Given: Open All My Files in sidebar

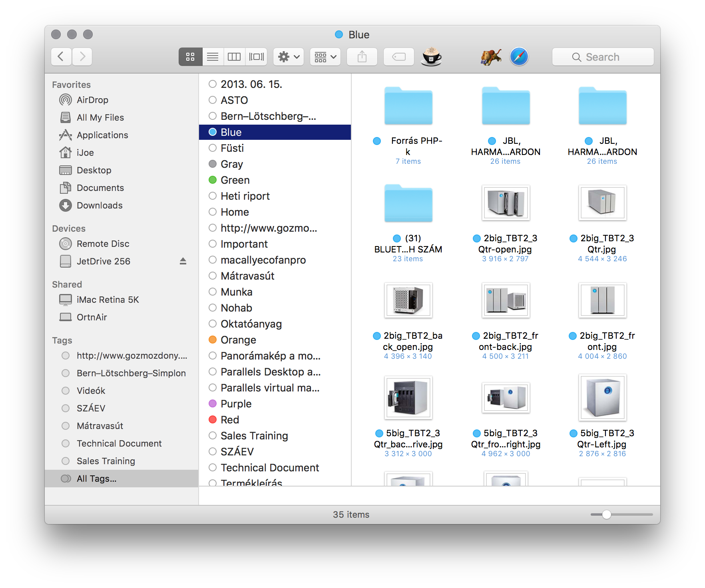Looking at the screenshot, I should (121, 117).
